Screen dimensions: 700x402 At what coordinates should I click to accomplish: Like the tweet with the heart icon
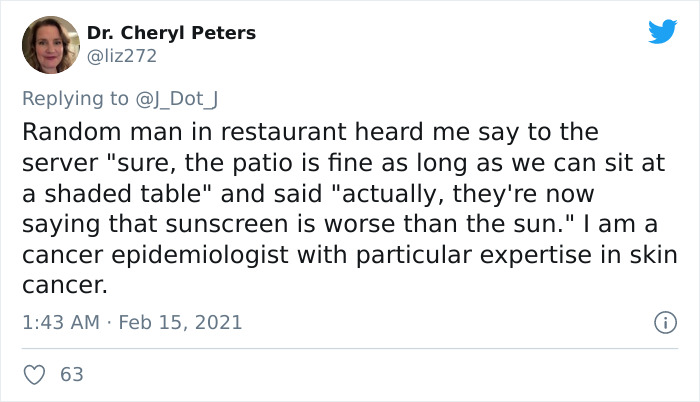pos(33,375)
